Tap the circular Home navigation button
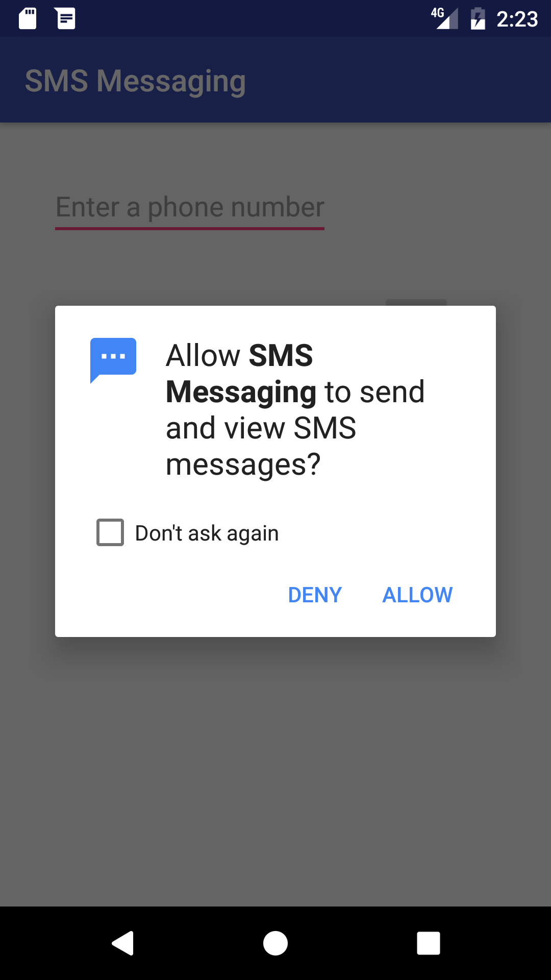Image resolution: width=551 pixels, height=980 pixels. [275, 943]
